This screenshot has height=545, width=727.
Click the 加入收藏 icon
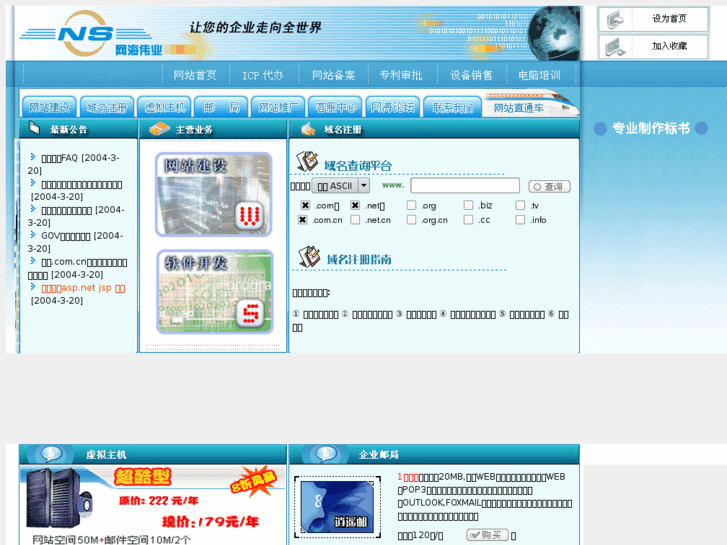[x=615, y=46]
